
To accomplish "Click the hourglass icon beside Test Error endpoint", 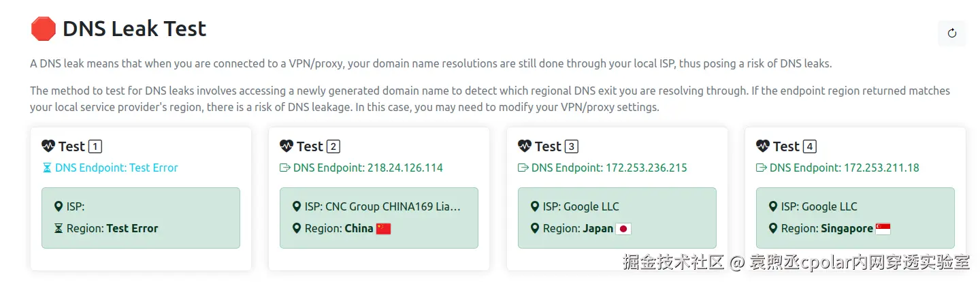I will pyautogui.click(x=47, y=168).
